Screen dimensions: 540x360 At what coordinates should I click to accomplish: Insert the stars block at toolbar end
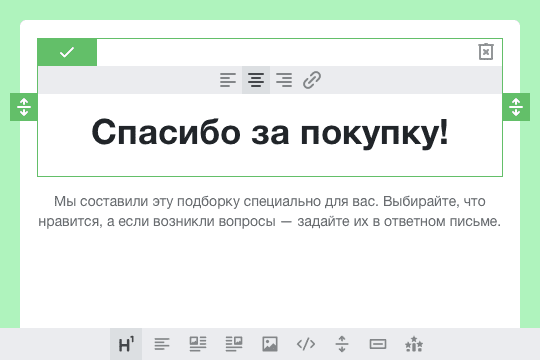click(414, 344)
